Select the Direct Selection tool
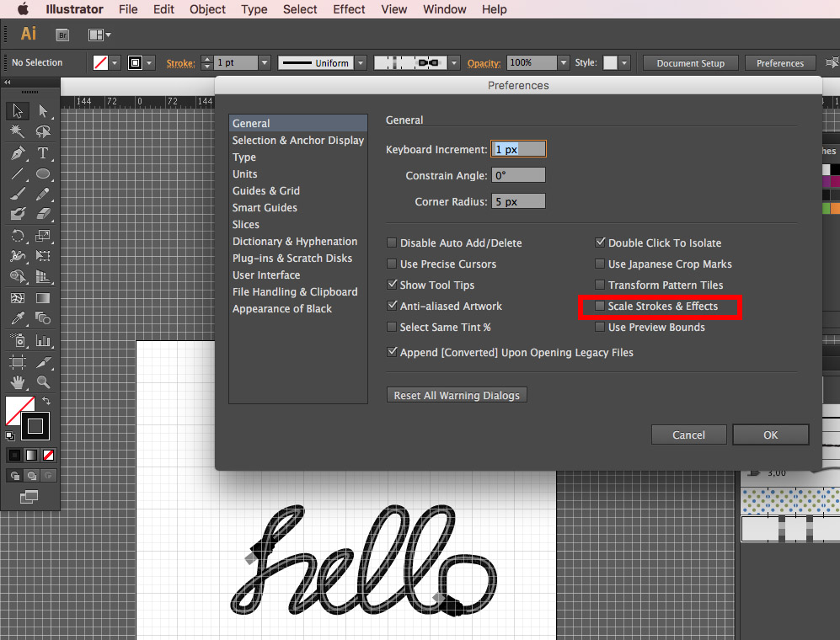Image resolution: width=840 pixels, height=640 pixels. (43, 111)
